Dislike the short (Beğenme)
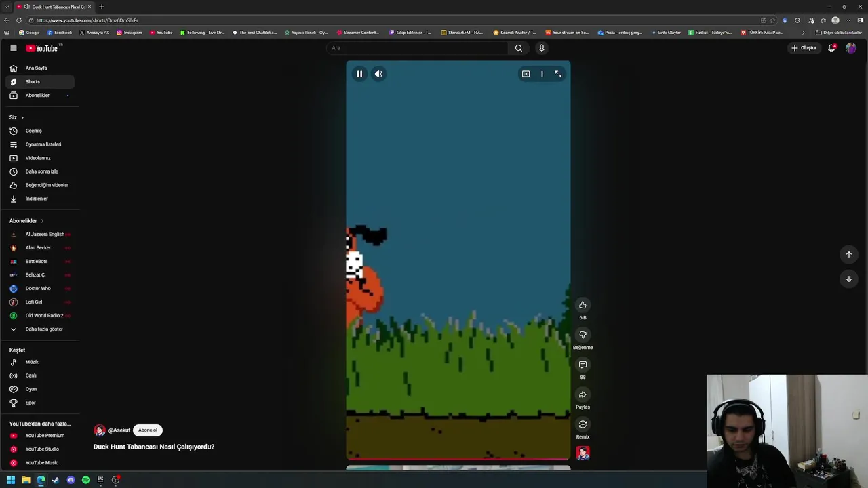Viewport: 868px width, 488px height. 583,335
